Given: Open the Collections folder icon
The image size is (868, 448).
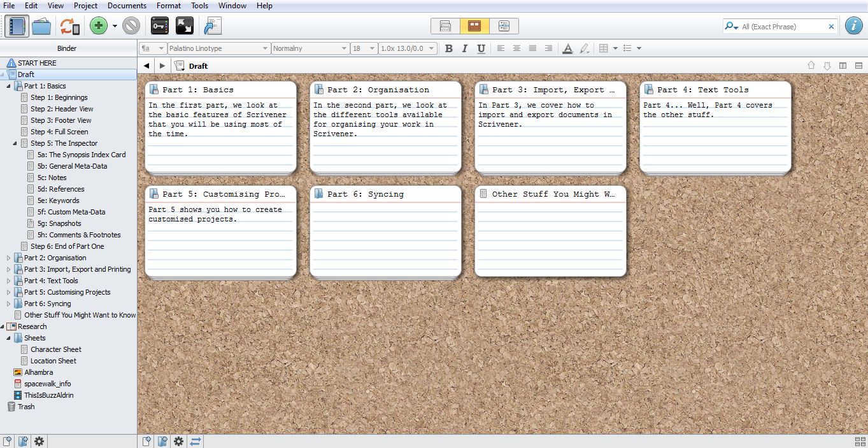Looking at the screenshot, I should pos(42,26).
